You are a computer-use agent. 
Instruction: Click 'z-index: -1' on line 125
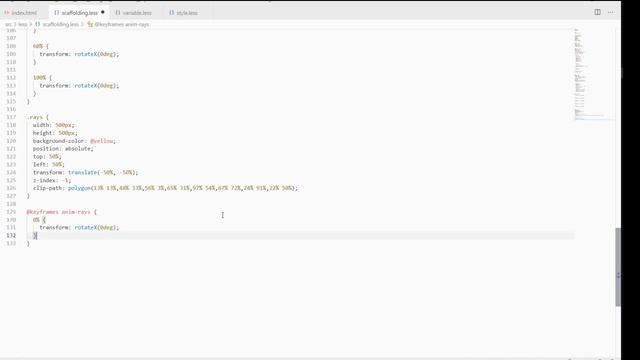tap(52, 180)
